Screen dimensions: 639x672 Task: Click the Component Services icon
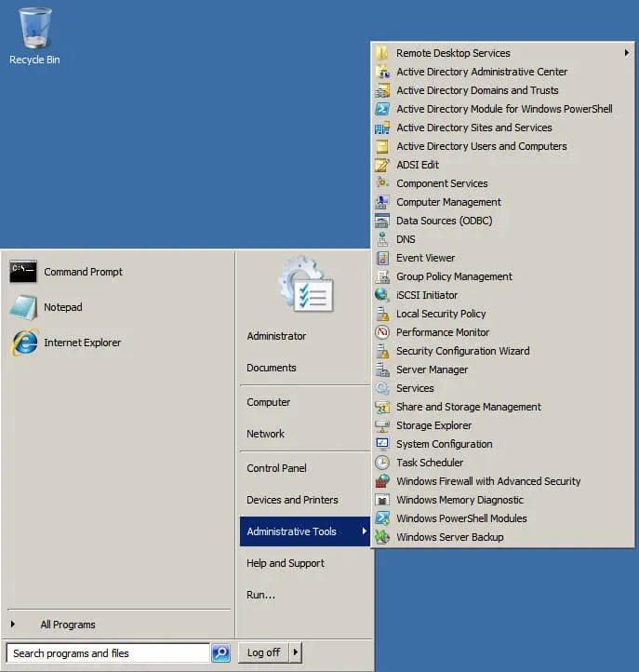coord(382,183)
